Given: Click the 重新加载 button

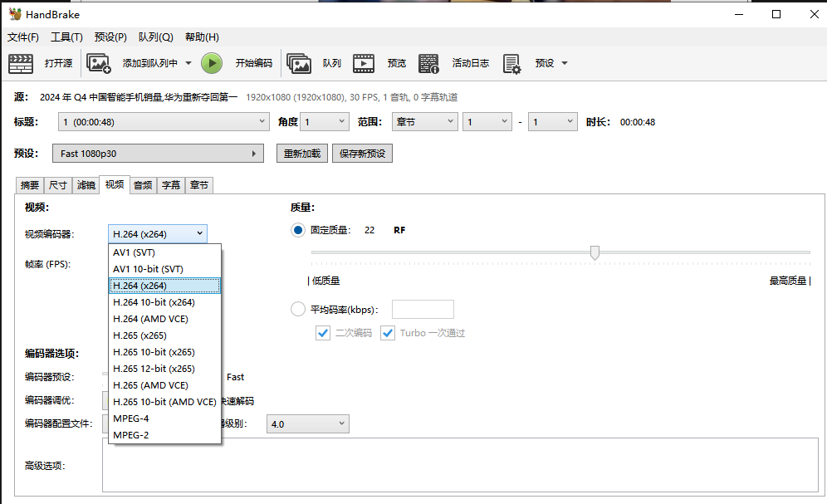Looking at the screenshot, I should (302, 154).
